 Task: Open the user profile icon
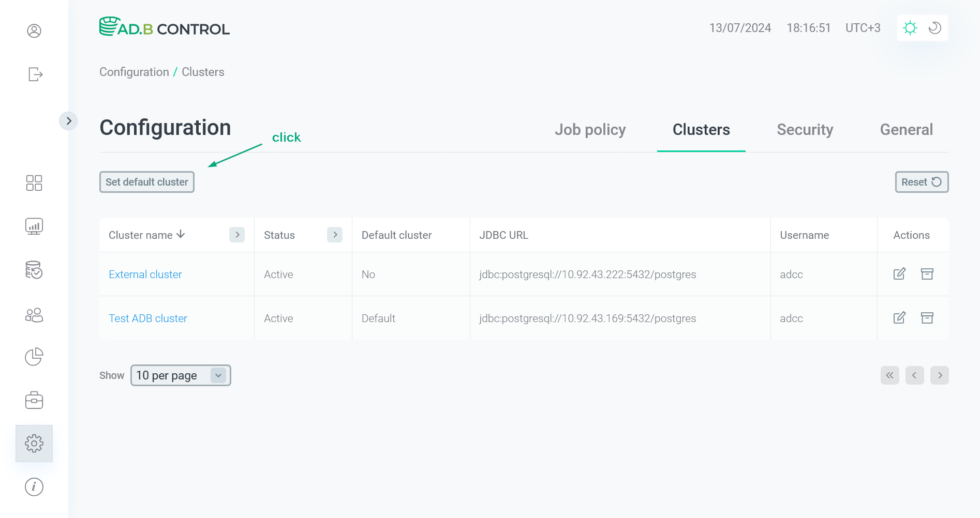[x=34, y=31]
